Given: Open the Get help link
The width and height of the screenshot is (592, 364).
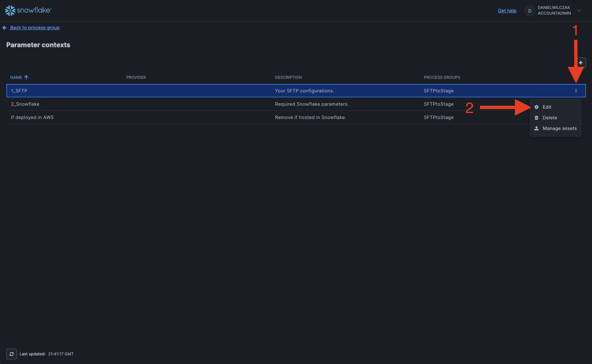Looking at the screenshot, I should pyautogui.click(x=507, y=11).
